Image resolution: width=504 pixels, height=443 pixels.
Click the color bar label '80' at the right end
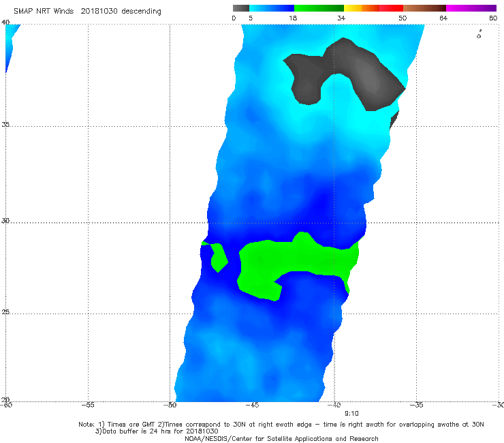(x=493, y=18)
